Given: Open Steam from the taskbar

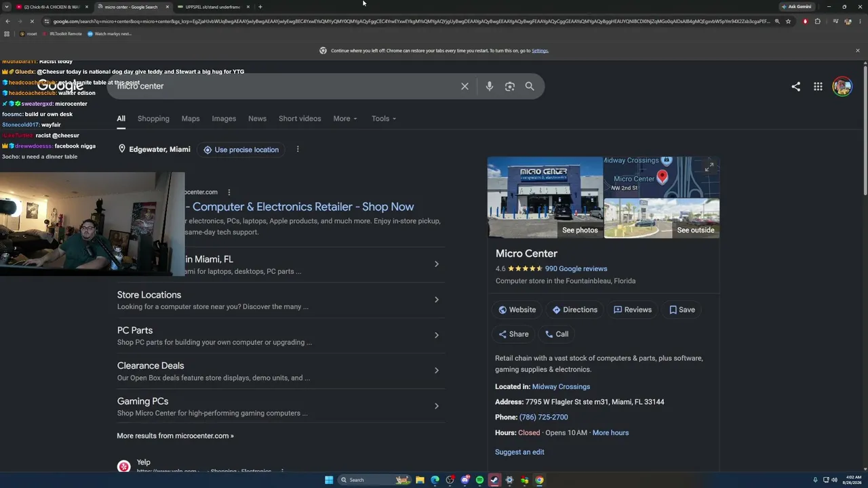Looking at the screenshot, I should pos(494,480).
